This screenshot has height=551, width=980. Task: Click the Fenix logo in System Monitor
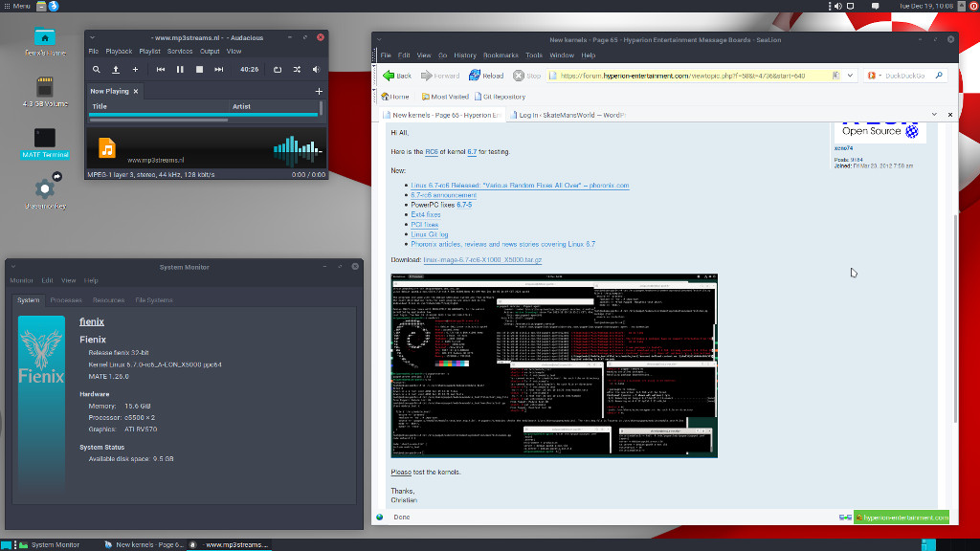(41, 403)
